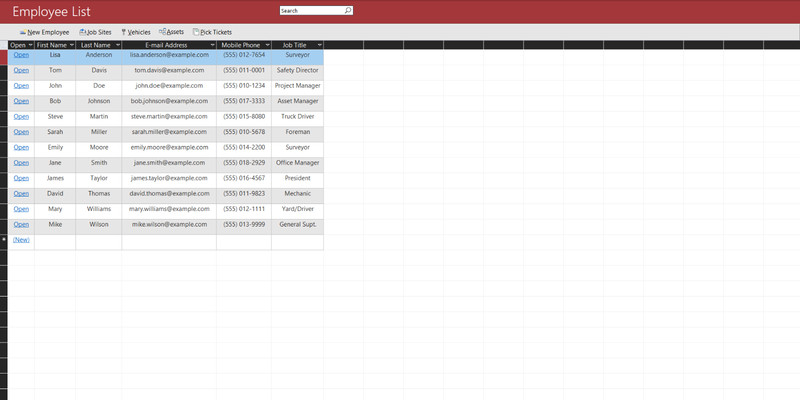Click the first name cell Emily
This screenshot has height=400, width=800.
click(55, 147)
